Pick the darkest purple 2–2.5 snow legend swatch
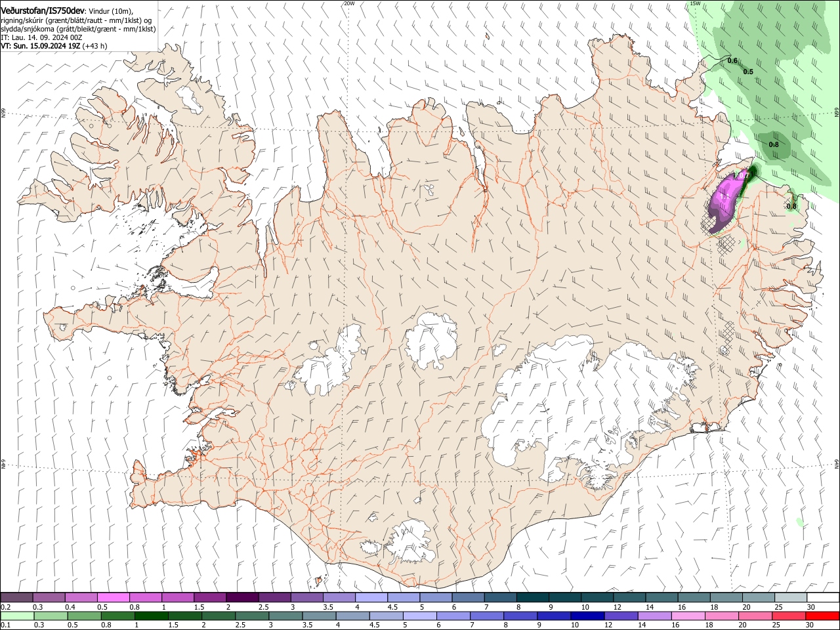The height and width of the screenshot is (630, 840). (x=242, y=598)
